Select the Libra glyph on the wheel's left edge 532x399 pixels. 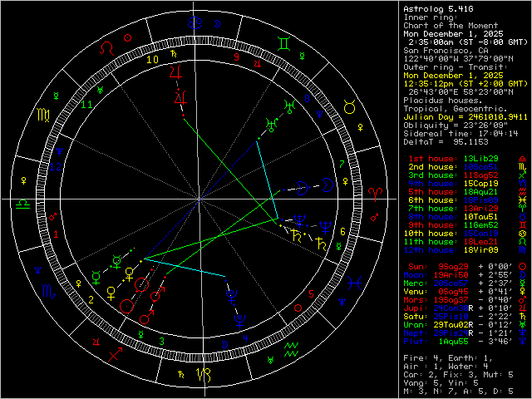22,202
